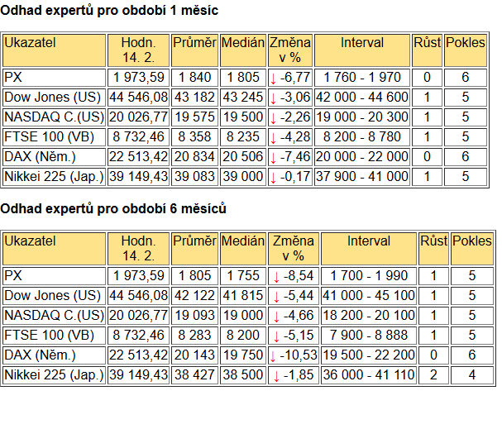Click the heading 'Odhad expertů pro období 6 měsíců'
The width and height of the screenshot is (502, 448).
(113, 209)
